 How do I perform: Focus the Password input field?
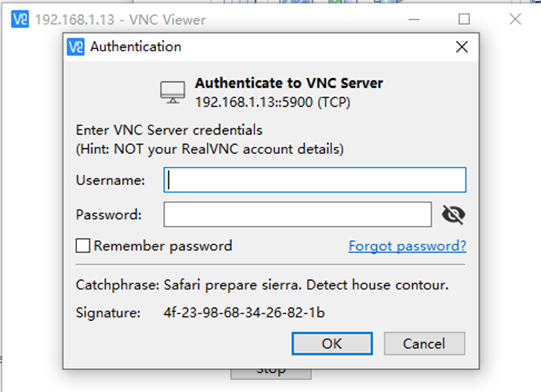tap(297, 215)
